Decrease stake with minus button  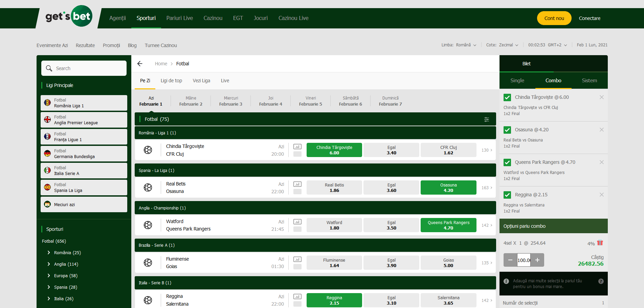[x=510, y=260]
